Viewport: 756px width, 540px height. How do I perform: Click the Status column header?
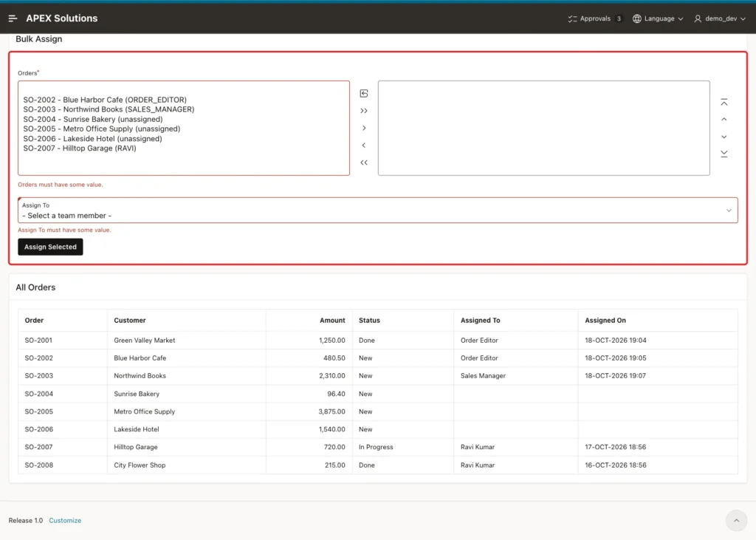coord(369,321)
